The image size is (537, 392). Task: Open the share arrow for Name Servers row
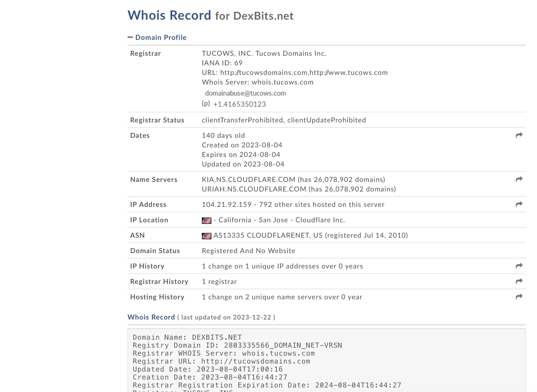coord(519,180)
